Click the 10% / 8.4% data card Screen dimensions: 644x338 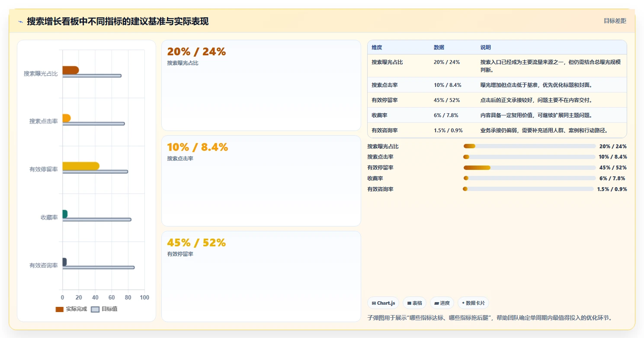click(261, 181)
